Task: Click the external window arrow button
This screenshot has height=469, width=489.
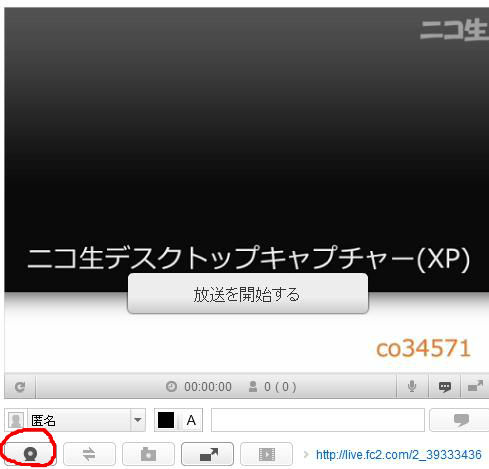Action: 207,454
